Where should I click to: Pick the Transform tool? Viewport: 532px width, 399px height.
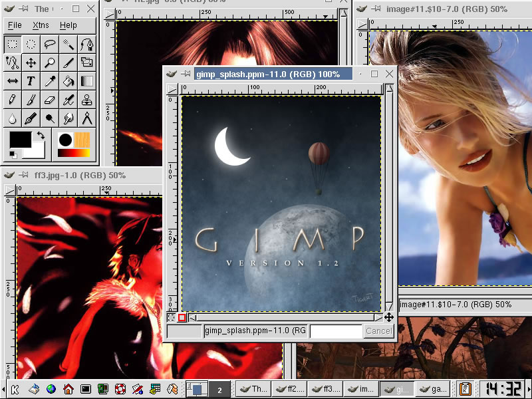pyautogui.click(x=87, y=63)
